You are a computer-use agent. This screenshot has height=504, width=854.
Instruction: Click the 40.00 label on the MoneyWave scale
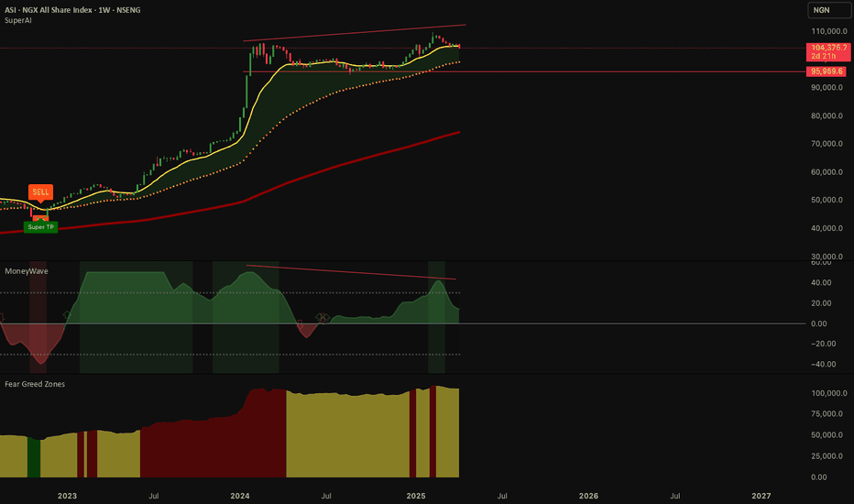coord(821,282)
